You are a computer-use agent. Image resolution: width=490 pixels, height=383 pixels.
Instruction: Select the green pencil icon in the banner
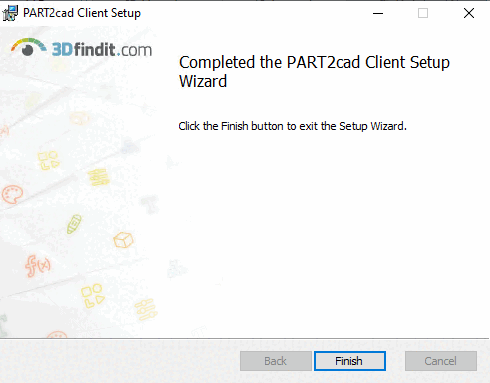[74, 224]
